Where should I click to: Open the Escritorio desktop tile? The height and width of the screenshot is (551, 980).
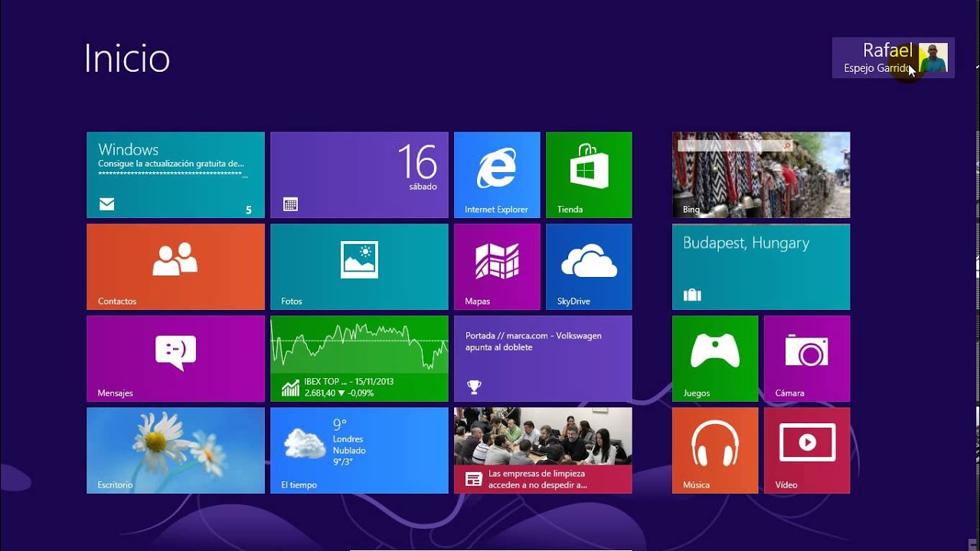(x=175, y=450)
